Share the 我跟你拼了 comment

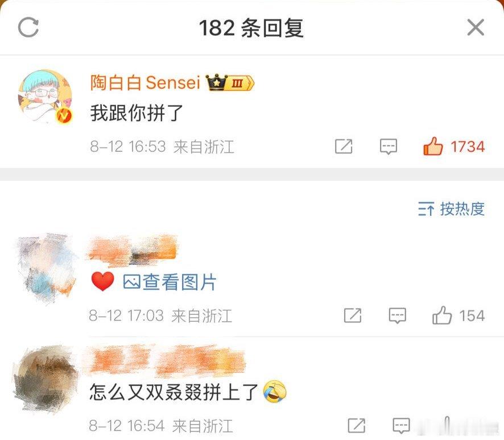pyautogui.click(x=344, y=147)
